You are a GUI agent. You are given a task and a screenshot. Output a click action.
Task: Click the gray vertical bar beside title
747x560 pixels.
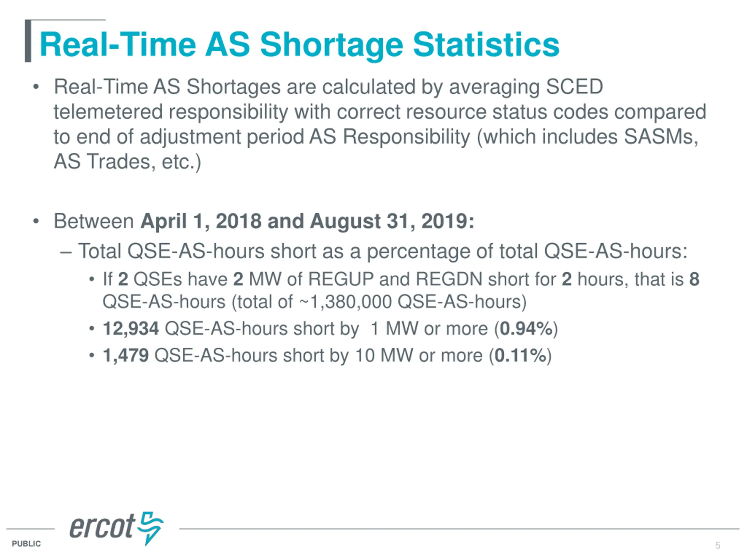tap(28, 41)
